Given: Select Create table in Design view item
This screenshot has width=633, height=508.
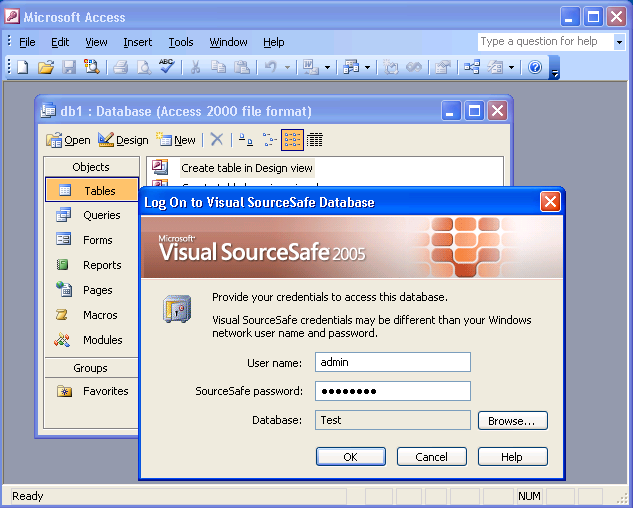Looking at the screenshot, I should click(x=246, y=168).
